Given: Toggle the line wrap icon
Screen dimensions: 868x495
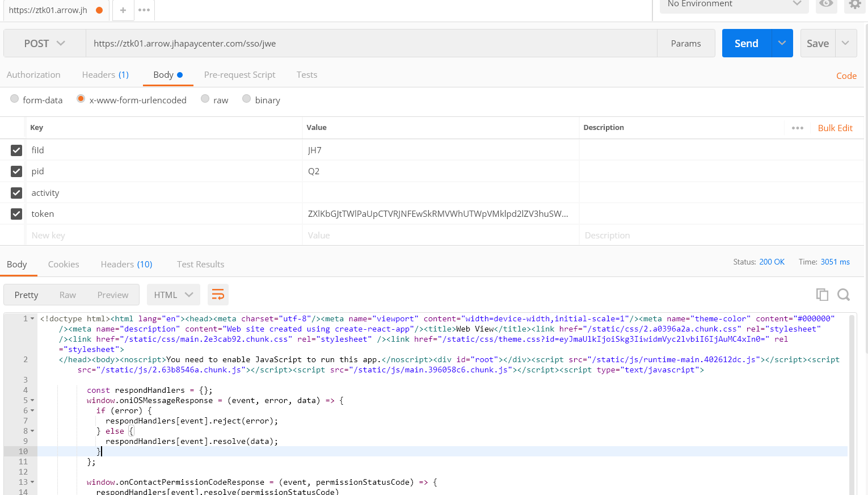Looking at the screenshot, I should [218, 295].
